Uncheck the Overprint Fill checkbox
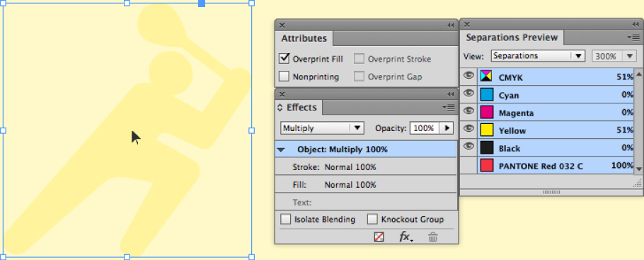 point(284,58)
